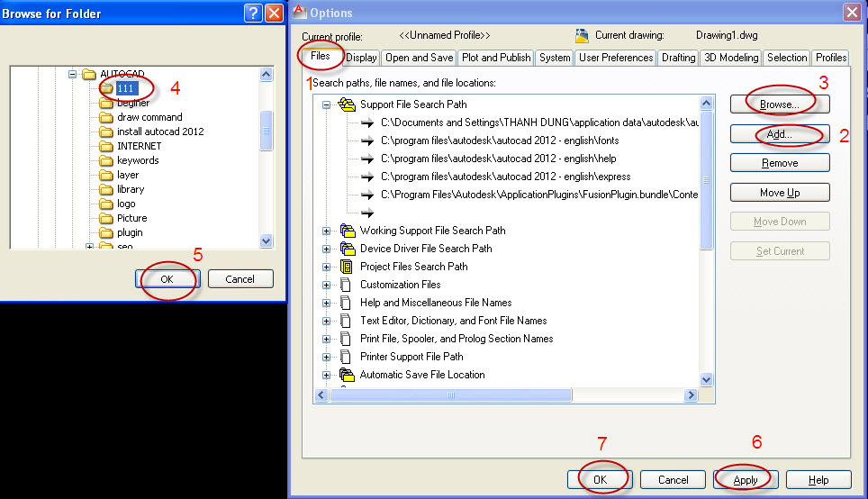868x499 pixels.
Task: Expand Printer Support File Path
Action: click(x=327, y=358)
